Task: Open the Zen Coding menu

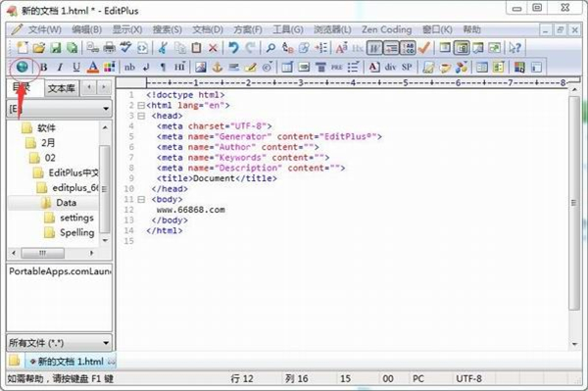Action: click(386, 29)
